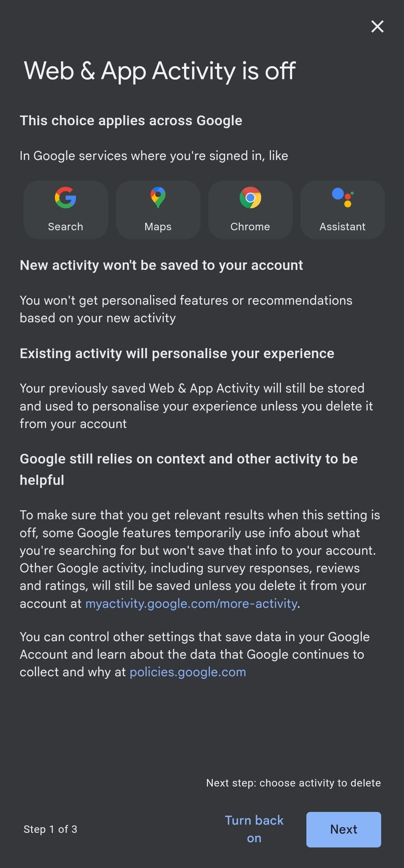Click the Step 1 of 3 indicator
Viewport: 404px width, 868px height.
point(50,829)
